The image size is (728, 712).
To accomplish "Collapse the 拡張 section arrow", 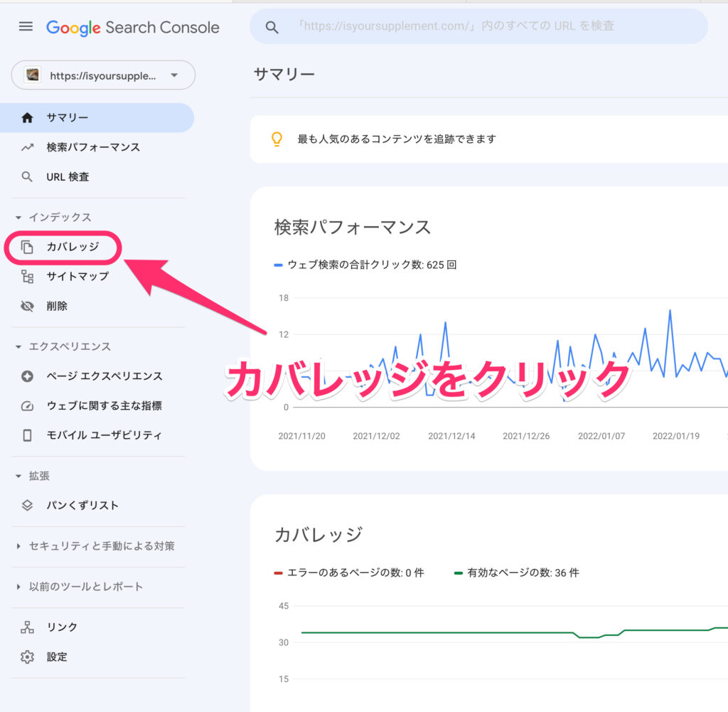I will (18, 476).
